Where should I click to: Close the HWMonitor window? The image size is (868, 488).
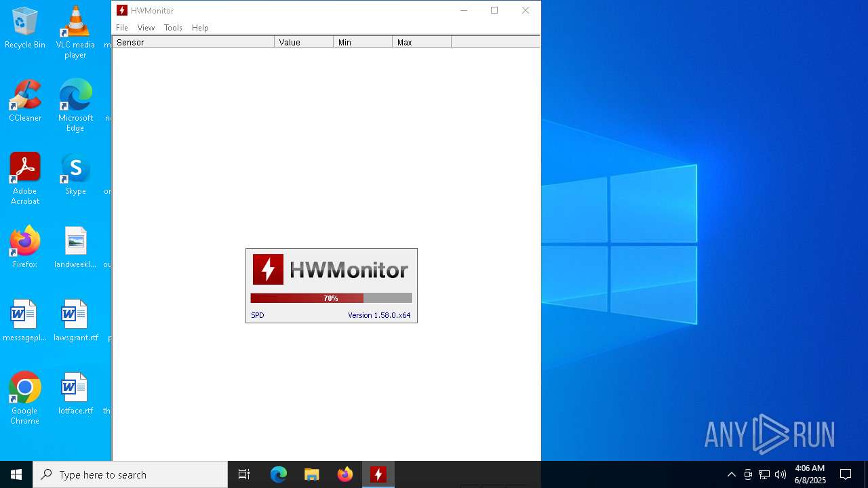(x=526, y=10)
